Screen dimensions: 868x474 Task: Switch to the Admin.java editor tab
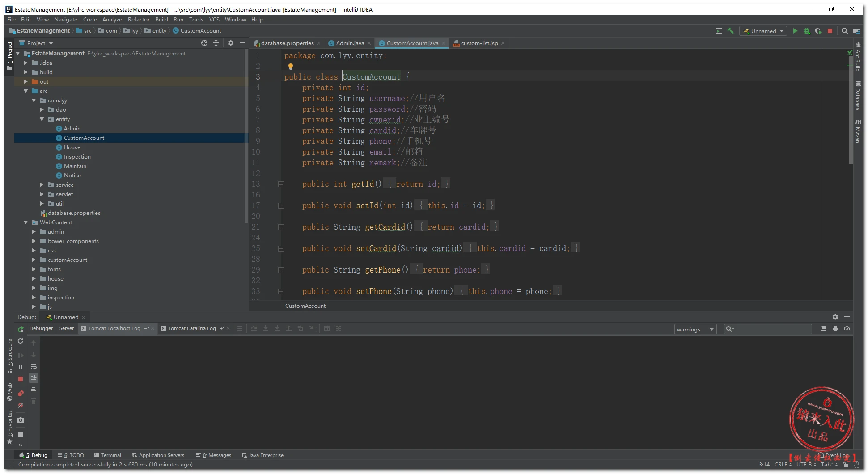click(350, 43)
